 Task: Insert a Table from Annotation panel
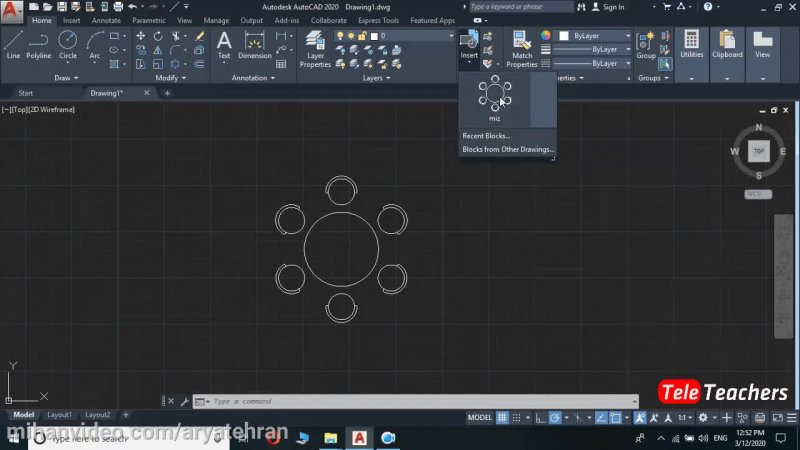click(x=281, y=64)
